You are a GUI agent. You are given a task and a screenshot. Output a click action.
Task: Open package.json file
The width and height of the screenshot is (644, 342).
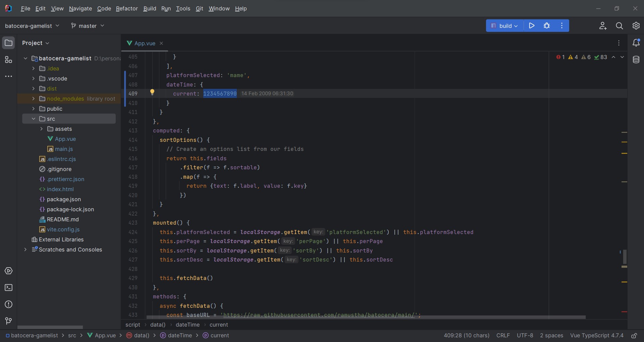(x=64, y=199)
